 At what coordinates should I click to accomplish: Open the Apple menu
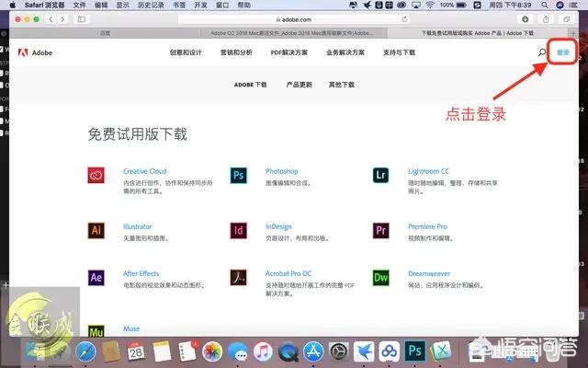click(12, 5)
